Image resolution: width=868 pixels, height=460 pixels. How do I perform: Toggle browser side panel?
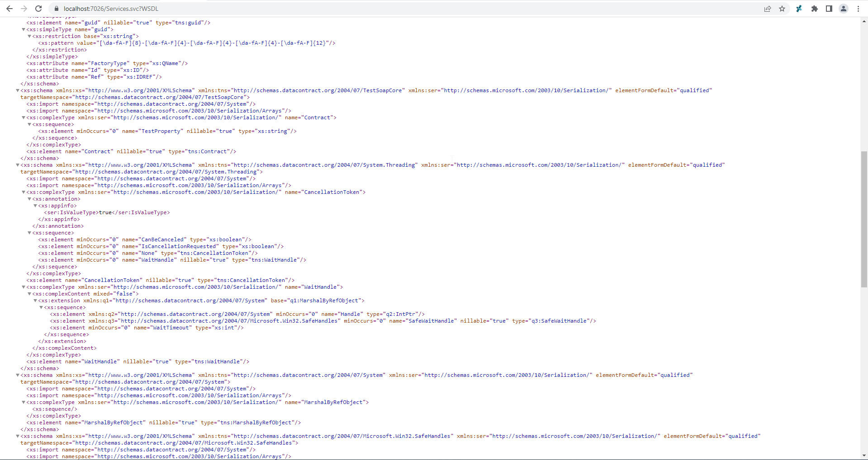coord(829,9)
